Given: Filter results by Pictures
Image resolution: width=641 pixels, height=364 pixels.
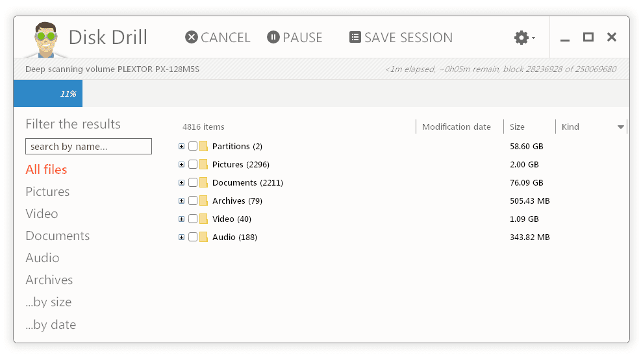Looking at the screenshot, I should [x=47, y=191].
